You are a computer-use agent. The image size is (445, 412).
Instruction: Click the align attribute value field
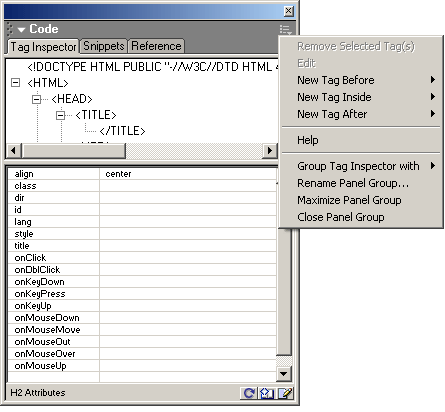188,174
